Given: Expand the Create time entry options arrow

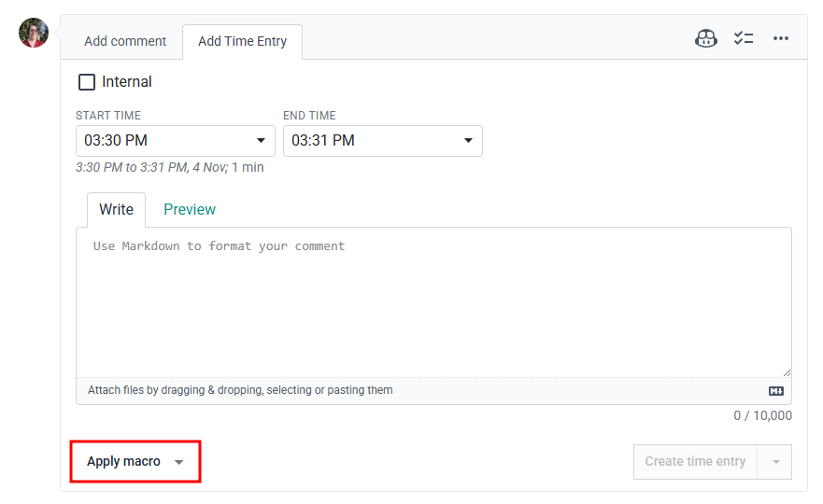Looking at the screenshot, I should [774, 462].
